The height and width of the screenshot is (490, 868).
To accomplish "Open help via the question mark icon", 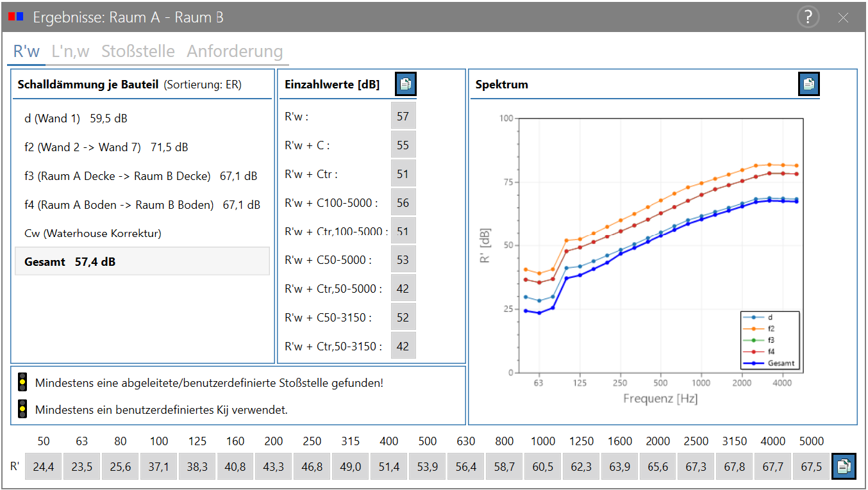I will (x=808, y=17).
